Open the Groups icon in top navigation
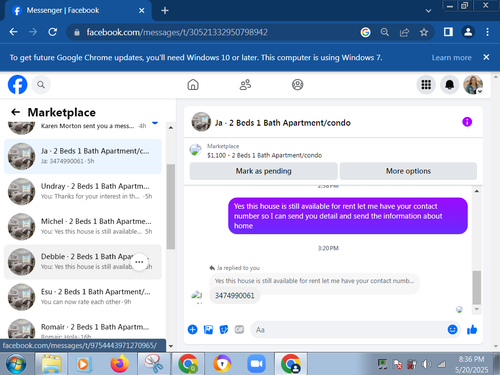The height and width of the screenshot is (375, 500). point(297,85)
